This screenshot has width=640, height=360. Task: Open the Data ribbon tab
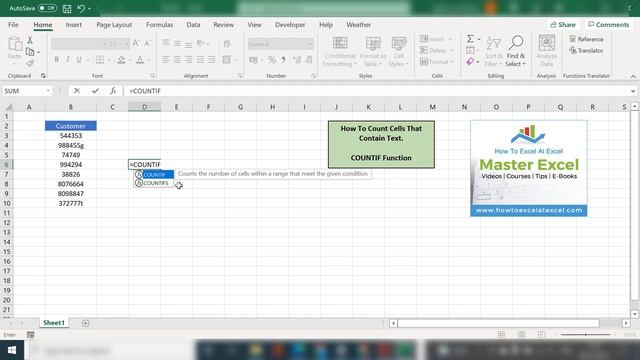[x=193, y=25]
